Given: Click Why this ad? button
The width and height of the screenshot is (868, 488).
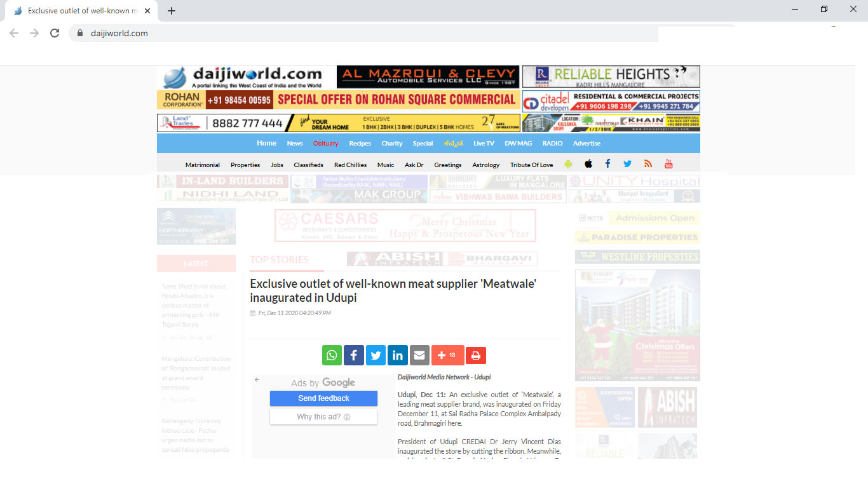Looking at the screenshot, I should pyautogui.click(x=323, y=417).
